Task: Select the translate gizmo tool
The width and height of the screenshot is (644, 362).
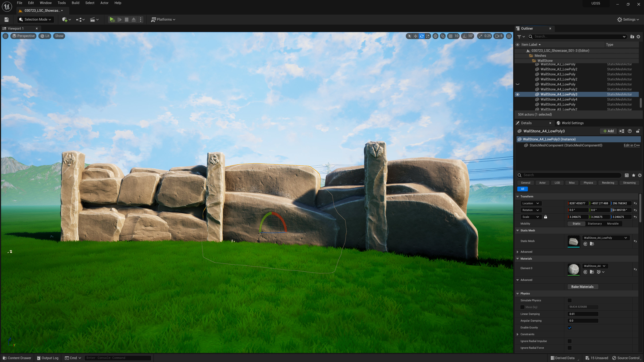Action: [x=416, y=36]
